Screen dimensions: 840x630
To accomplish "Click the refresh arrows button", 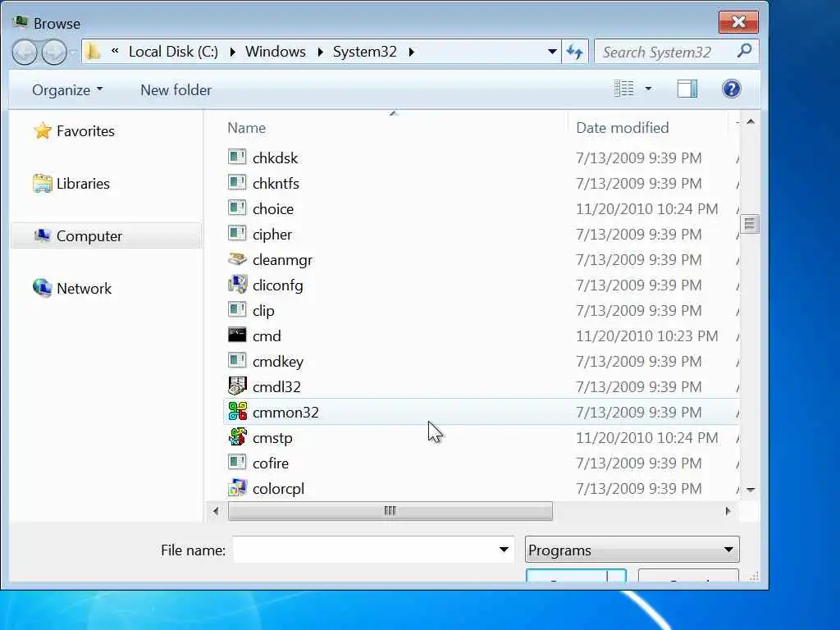I will click(575, 52).
